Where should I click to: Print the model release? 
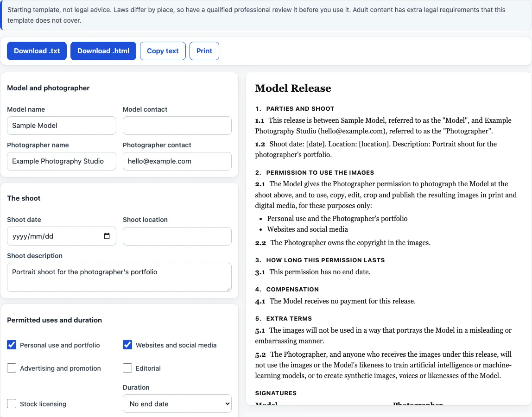pyautogui.click(x=204, y=51)
